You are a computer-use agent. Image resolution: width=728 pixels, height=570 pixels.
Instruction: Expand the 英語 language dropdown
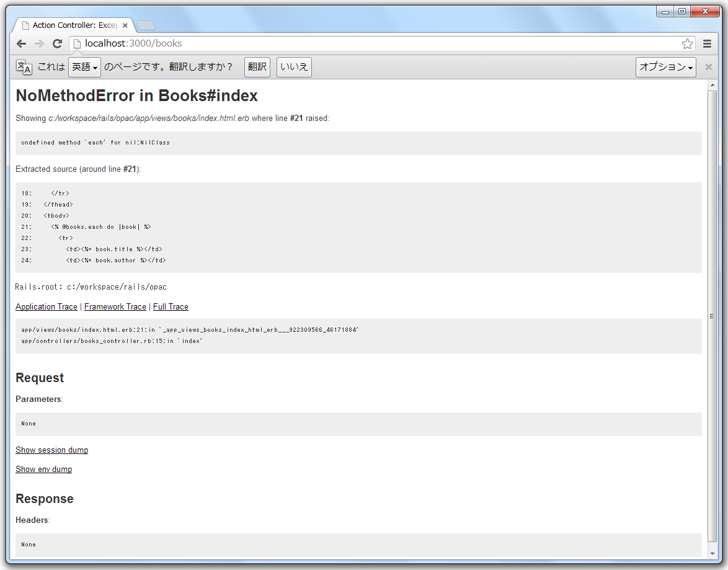click(84, 67)
